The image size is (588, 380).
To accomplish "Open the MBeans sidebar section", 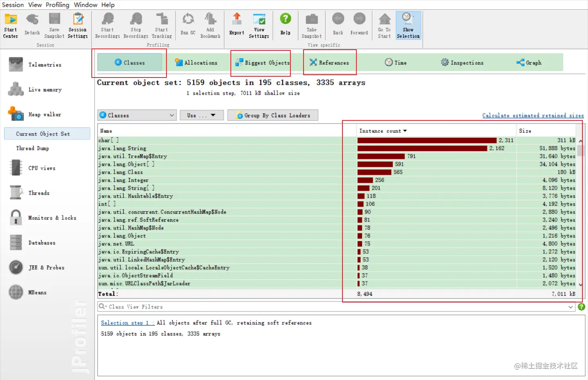I will click(x=45, y=293).
